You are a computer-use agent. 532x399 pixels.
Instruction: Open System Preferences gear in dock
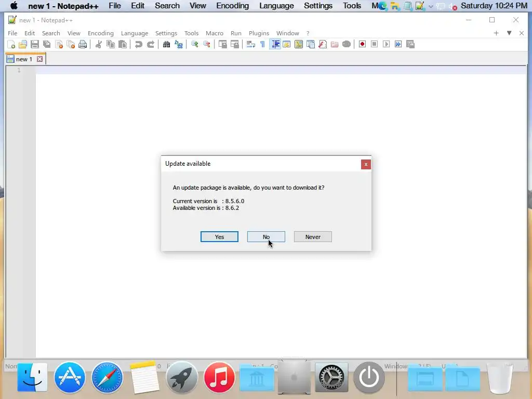pos(331,377)
